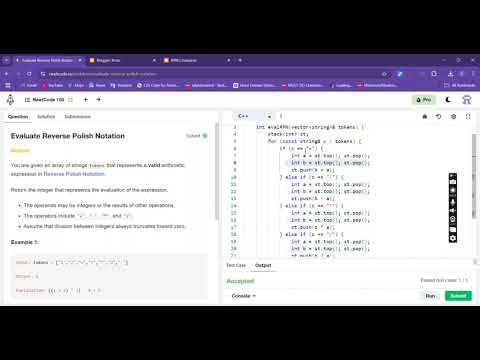The image size is (480, 360).
Task: Click the green Submit button
Action: tap(458, 296)
